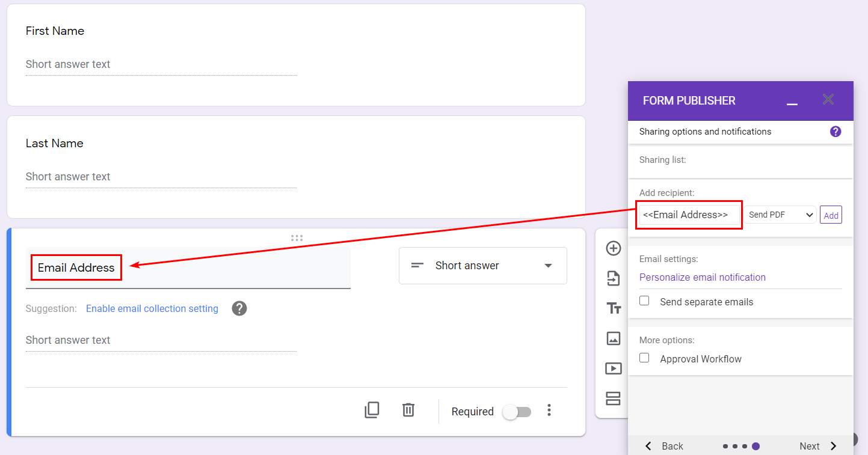
Task: Select the First Name question card
Action: 296,55
